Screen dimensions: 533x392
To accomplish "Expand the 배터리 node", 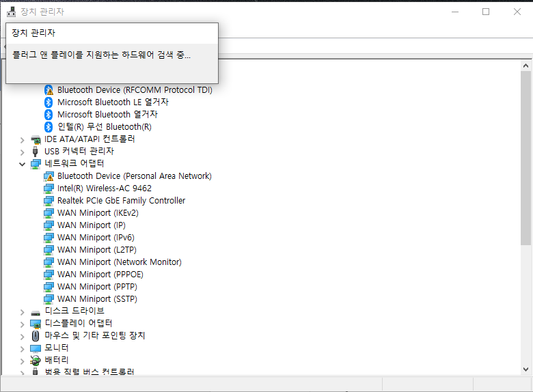I will [x=23, y=361].
